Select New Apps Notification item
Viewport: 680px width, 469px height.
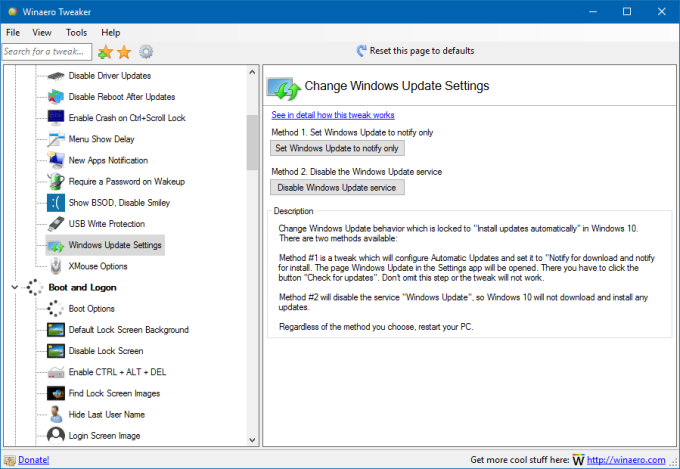point(108,161)
